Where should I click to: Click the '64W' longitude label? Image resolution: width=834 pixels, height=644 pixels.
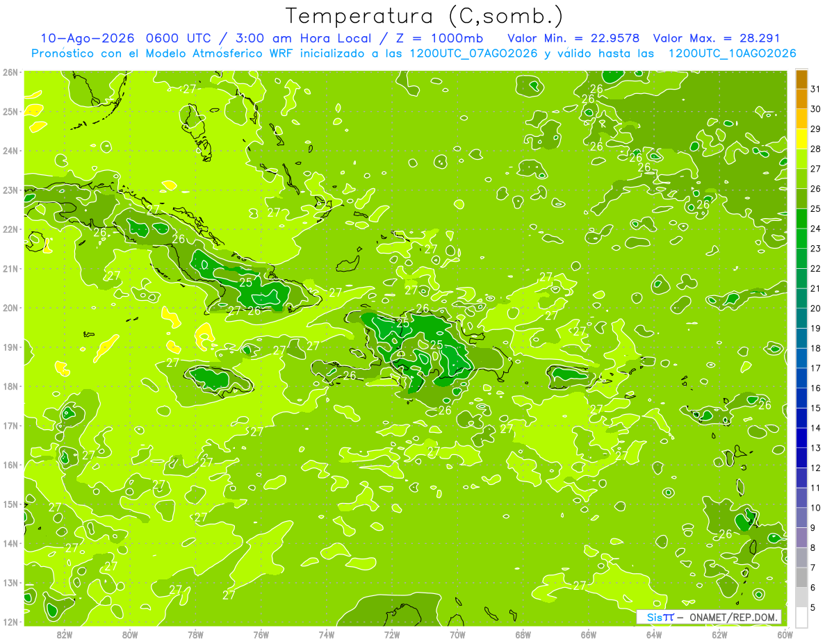tap(654, 634)
